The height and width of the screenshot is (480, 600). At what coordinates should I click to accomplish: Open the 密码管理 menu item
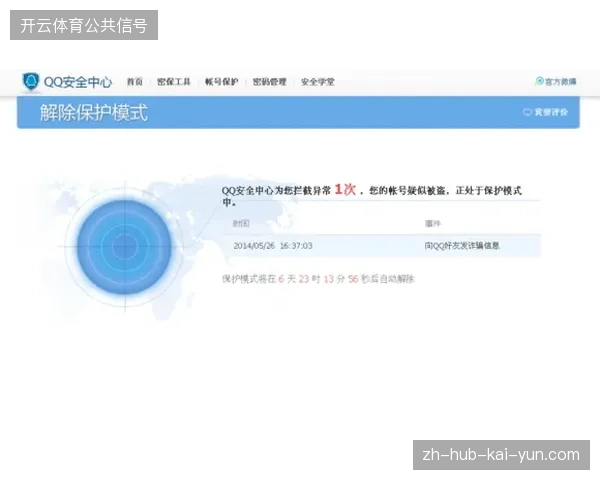pos(269,82)
